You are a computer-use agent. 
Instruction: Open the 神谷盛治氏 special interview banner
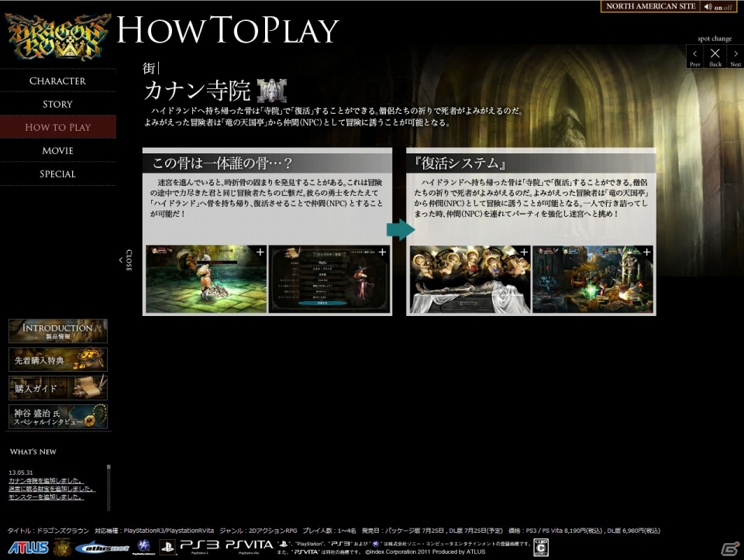[58, 417]
